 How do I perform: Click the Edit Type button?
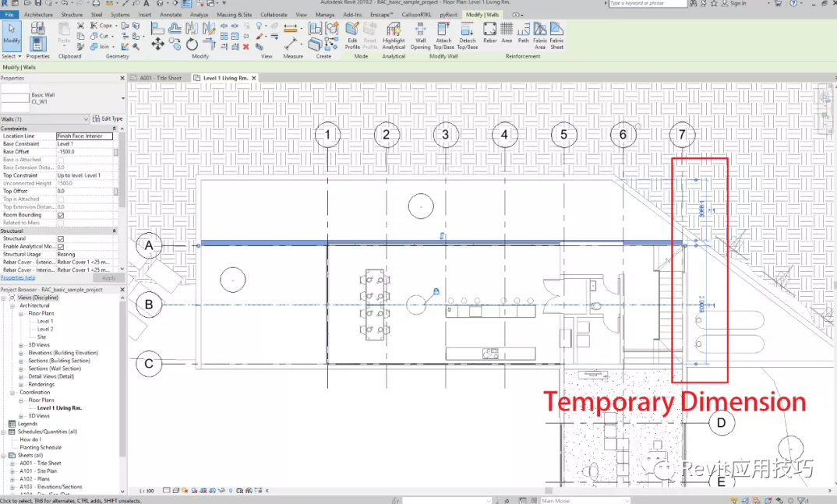pyautogui.click(x=108, y=119)
